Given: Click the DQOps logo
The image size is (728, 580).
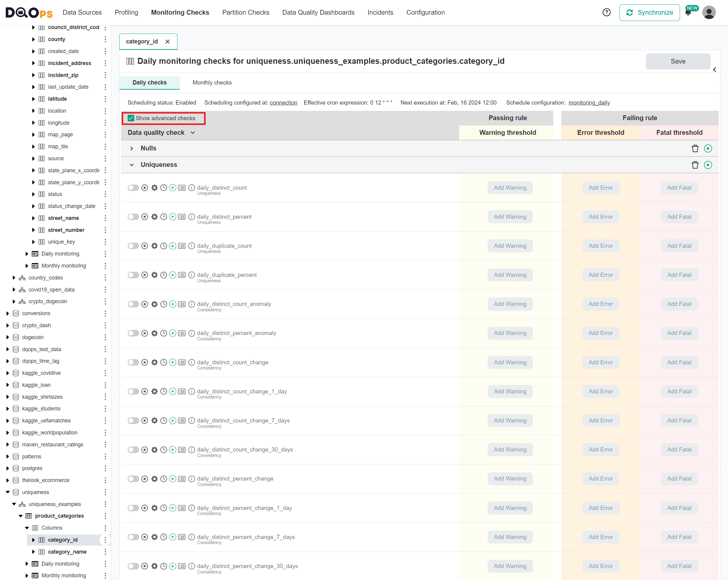Looking at the screenshot, I should tap(29, 13).
